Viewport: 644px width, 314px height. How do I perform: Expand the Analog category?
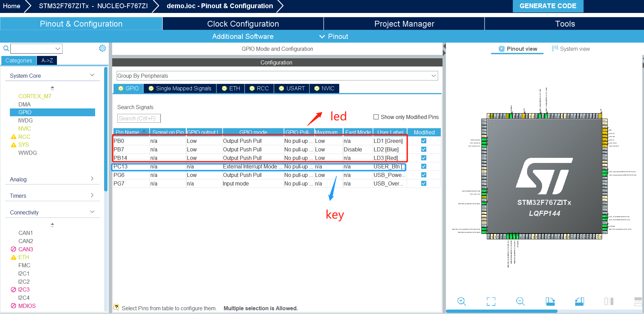[92, 179]
